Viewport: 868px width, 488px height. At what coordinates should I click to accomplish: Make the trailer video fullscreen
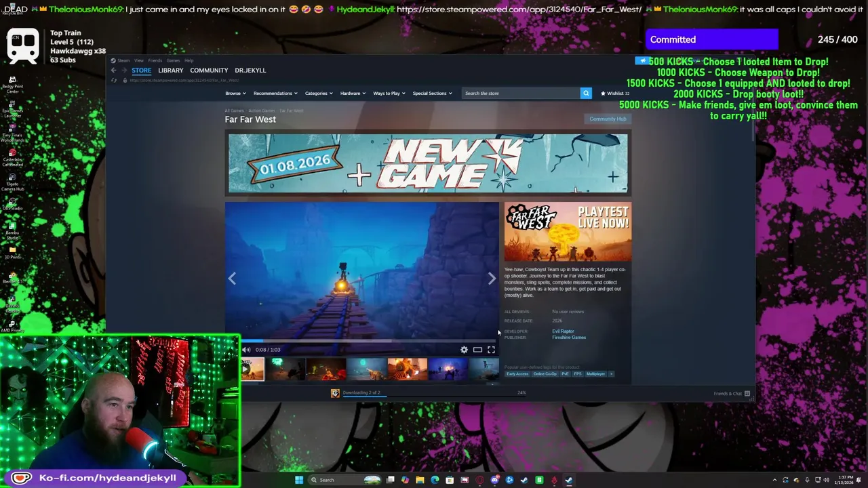coord(491,350)
